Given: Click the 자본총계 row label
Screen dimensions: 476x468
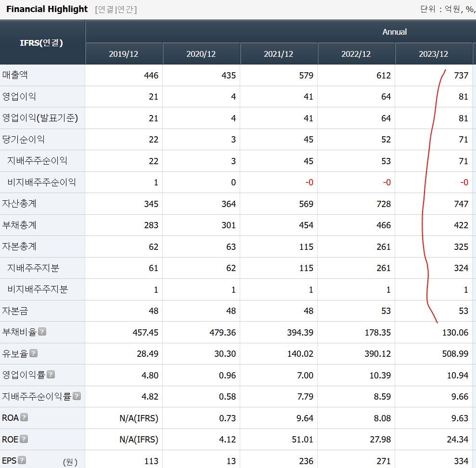Looking at the screenshot, I should (x=19, y=247).
